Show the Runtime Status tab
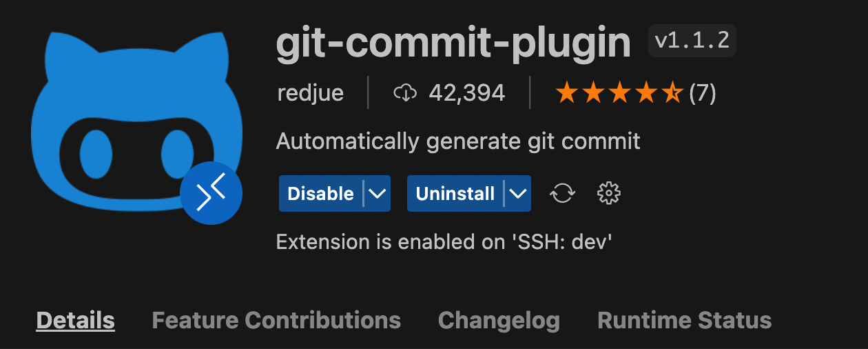The width and height of the screenshot is (868, 349). coord(685,320)
